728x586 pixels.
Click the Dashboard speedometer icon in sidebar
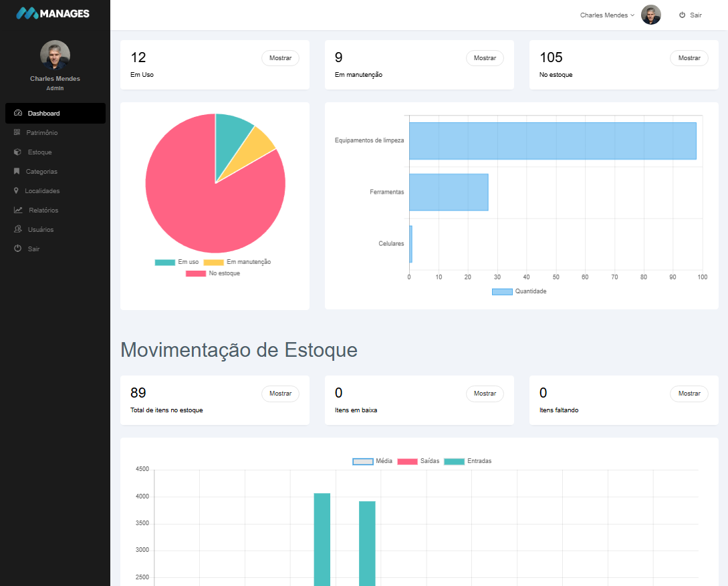click(18, 114)
